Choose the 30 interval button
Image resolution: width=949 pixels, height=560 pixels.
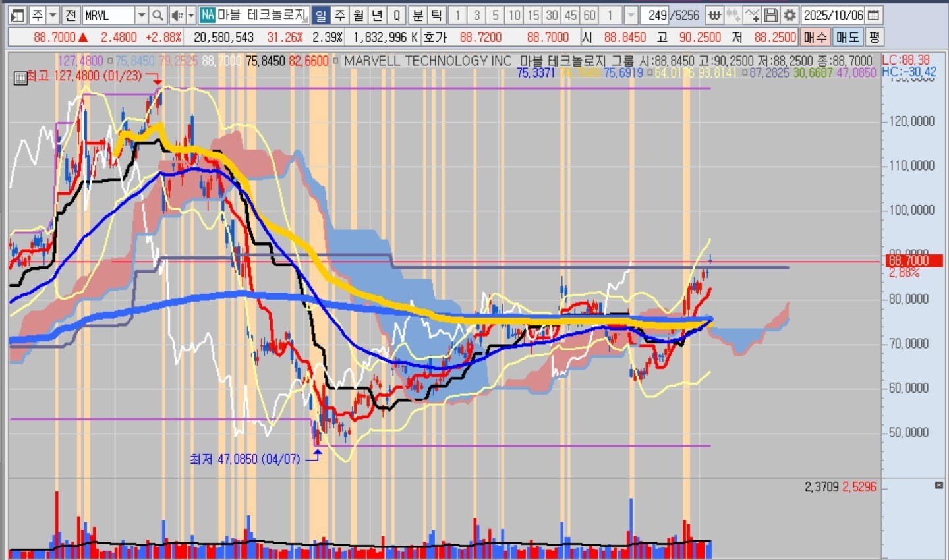tap(552, 15)
